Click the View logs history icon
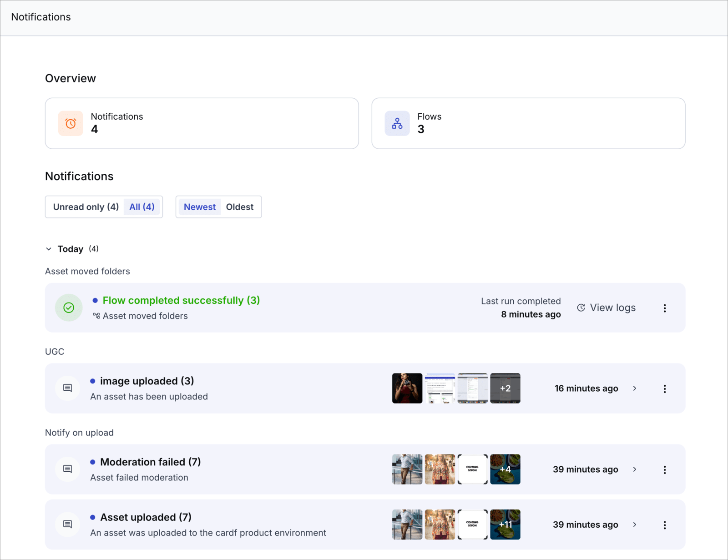 point(581,308)
